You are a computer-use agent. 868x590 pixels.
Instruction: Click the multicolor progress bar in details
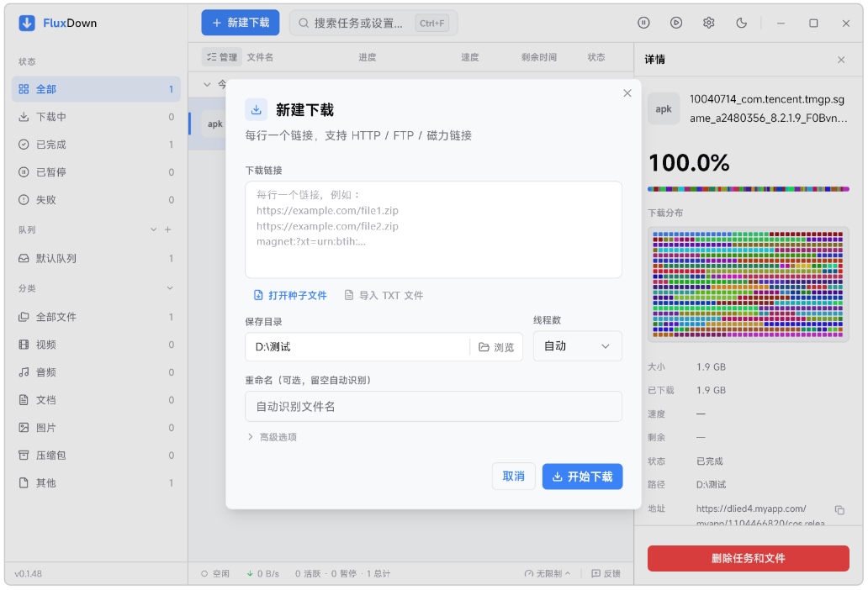749,189
